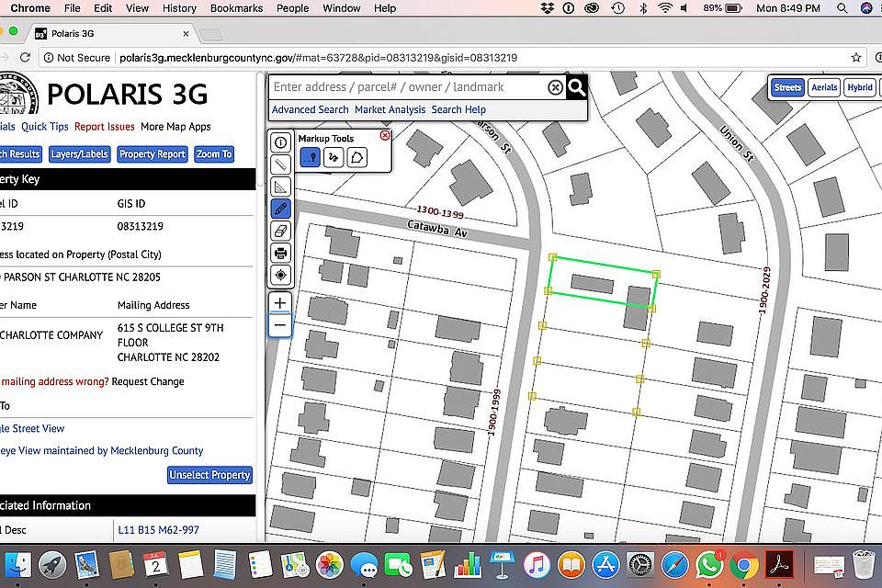Click the browser address bar URL
Viewport: 882px width, 588px height.
click(x=319, y=57)
